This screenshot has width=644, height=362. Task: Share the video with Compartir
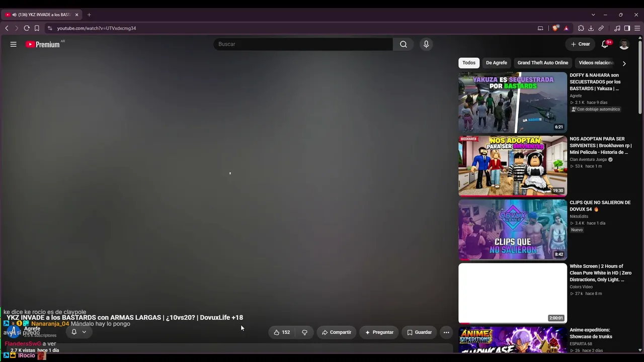[x=337, y=332]
